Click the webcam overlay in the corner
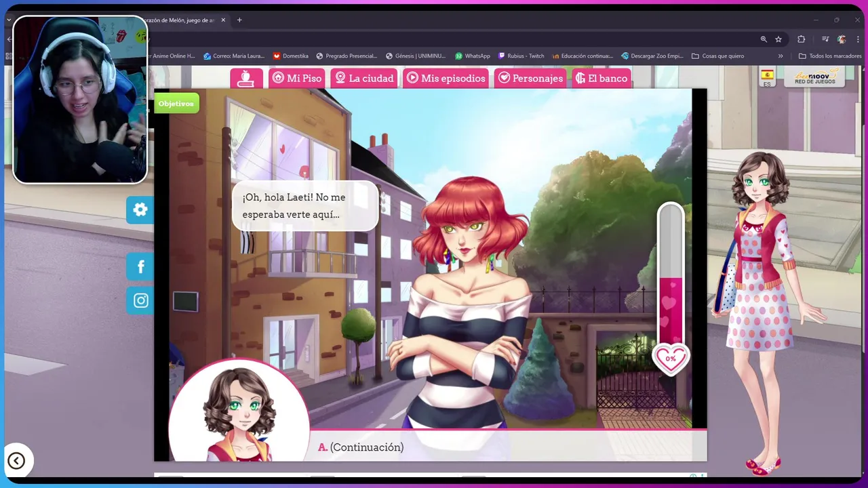Screen dimensions: 868x488 (x=80, y=100)
